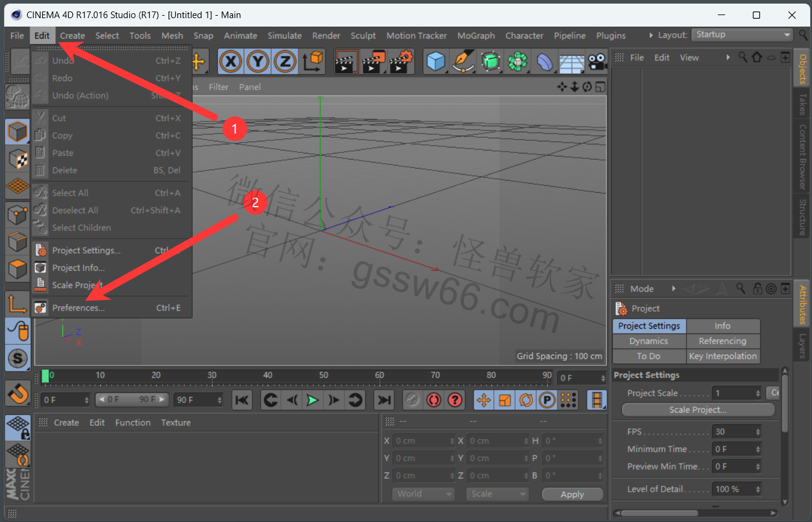This screenshot has height=522, width=812.
Task: Toggle the Z axis lock
Action: point(284,62)
